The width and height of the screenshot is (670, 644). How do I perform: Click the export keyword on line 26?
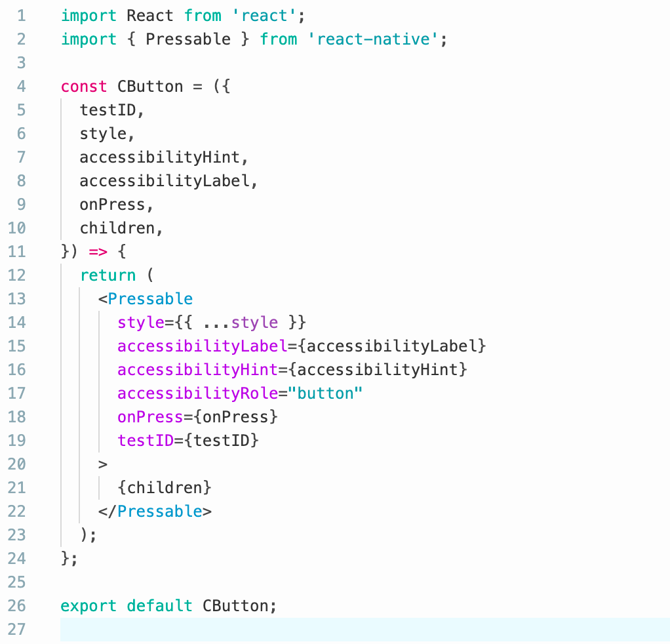point(89,606)
